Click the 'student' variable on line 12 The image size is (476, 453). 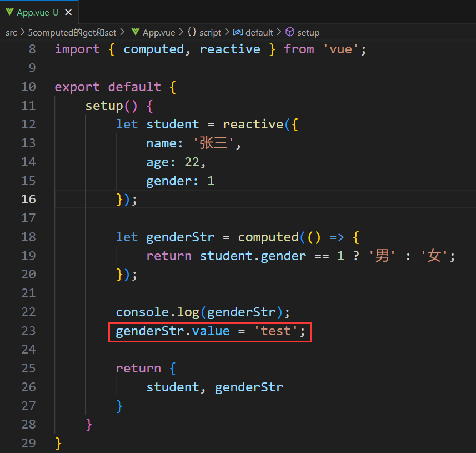coord(173,125)
